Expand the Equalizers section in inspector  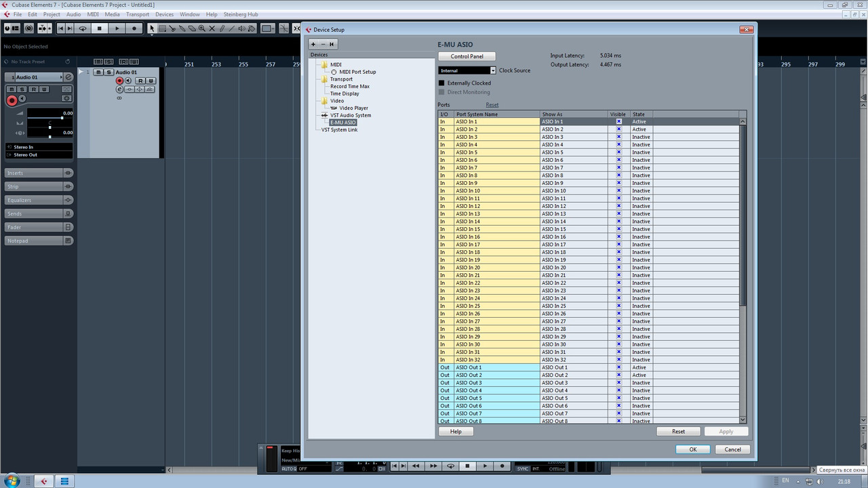click(x=39, y=200)
